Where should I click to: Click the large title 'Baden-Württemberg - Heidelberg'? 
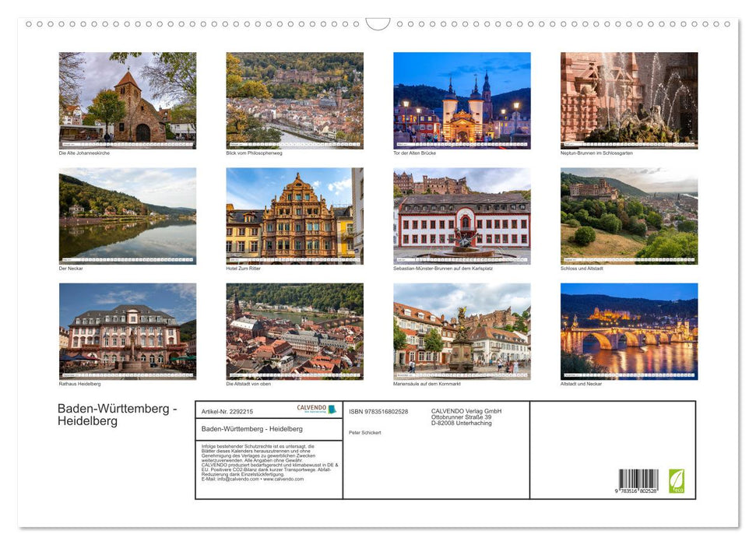(x=117, y=414)
